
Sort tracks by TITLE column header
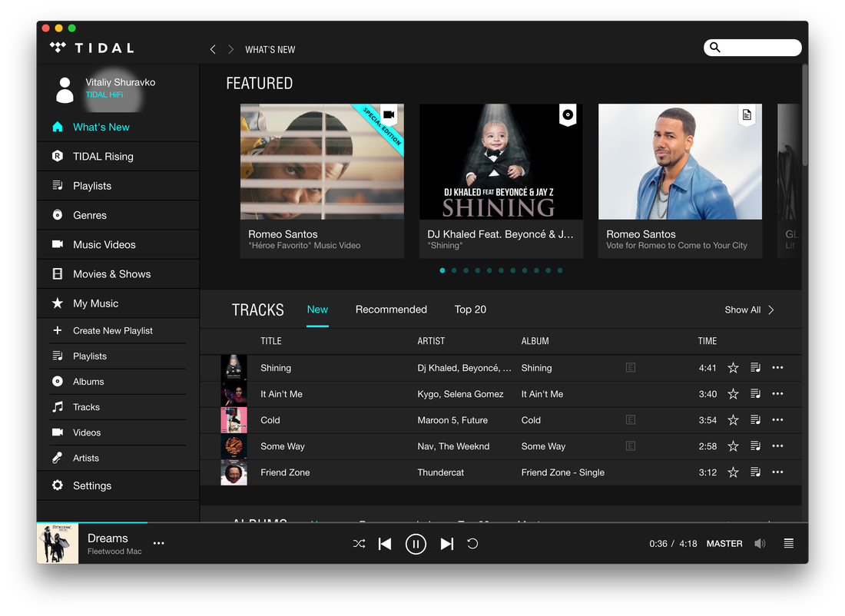click(271, 341)
